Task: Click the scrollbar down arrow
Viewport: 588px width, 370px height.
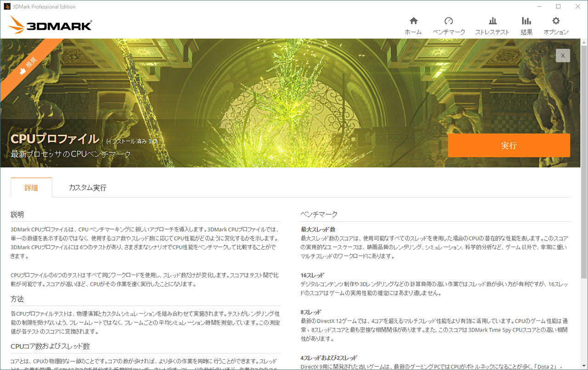Action: click(x=584, y=366)
